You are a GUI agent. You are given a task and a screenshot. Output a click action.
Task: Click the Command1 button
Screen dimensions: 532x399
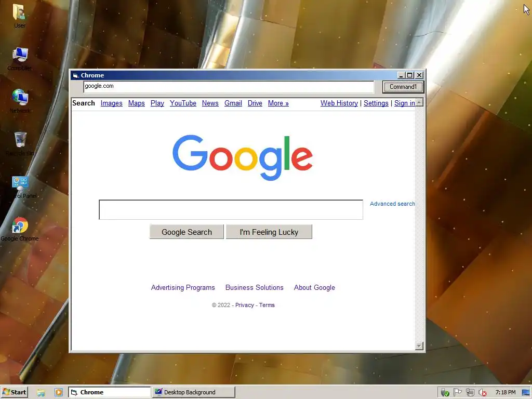403,87
